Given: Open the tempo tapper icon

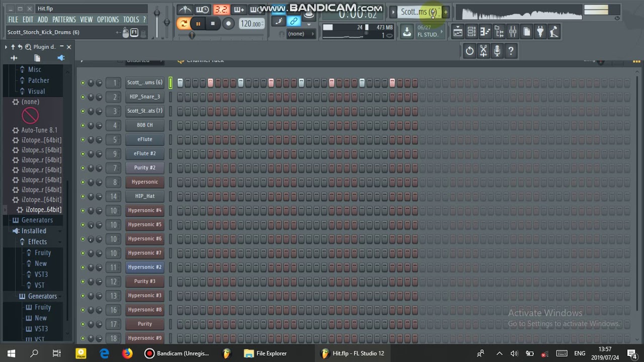Looking at the screenshot, I should 553,32.
